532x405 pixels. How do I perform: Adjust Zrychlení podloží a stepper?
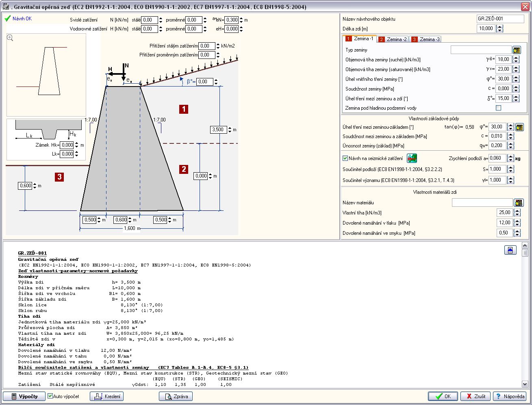511,158
